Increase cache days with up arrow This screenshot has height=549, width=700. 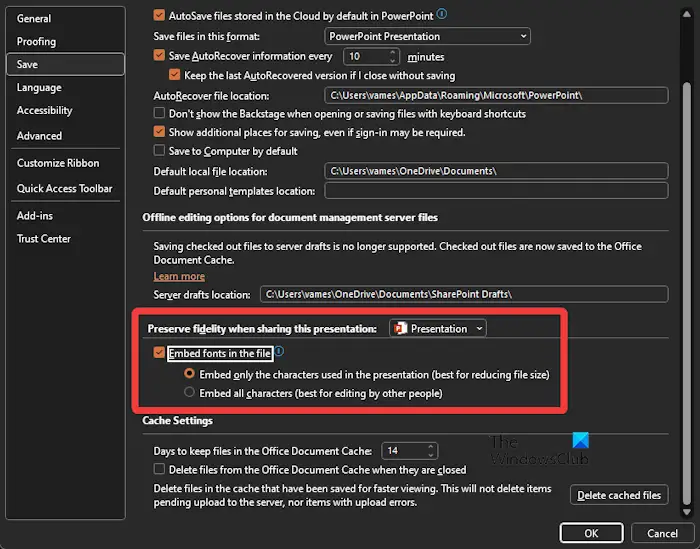(x=430, y=446)
